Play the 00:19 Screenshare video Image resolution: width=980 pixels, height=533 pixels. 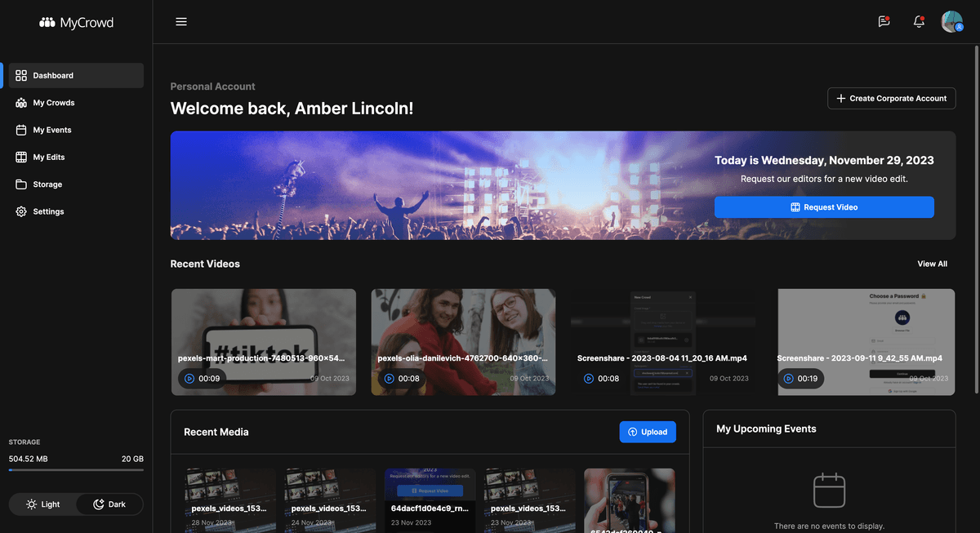point(788,379)
